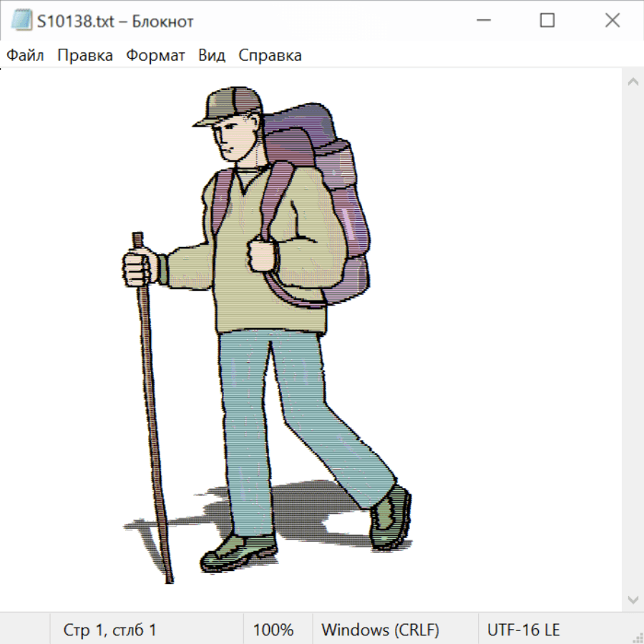The image size is (644, 644).
Task: Minimize the Блокнот window
Action: (x=482, y=21)
